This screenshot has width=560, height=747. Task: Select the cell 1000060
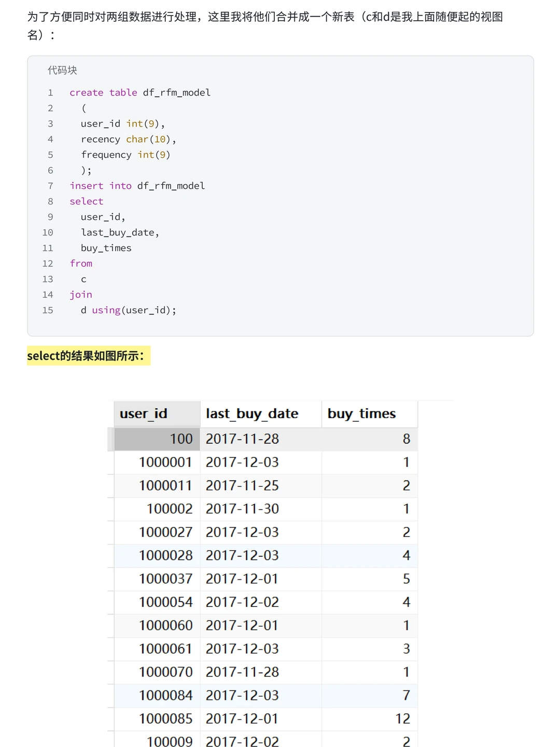point(157,626)
